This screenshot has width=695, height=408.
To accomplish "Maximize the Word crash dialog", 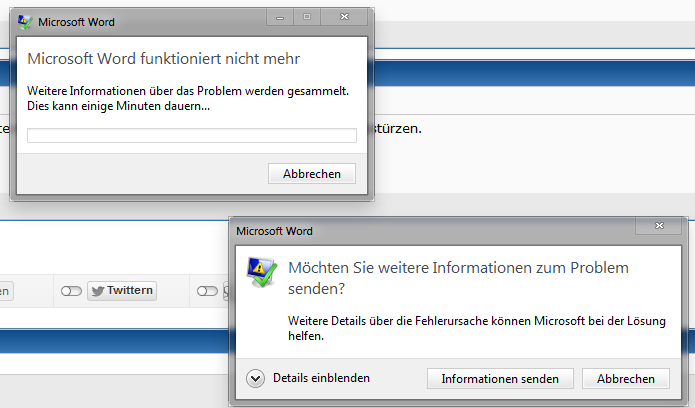I will [307, 17].
